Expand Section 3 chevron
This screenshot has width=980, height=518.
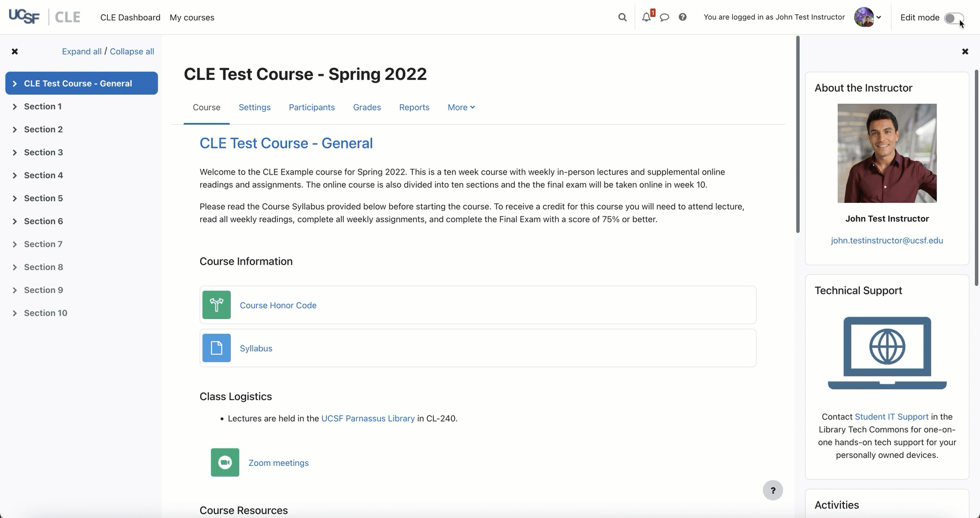click(x=15, y=152)
